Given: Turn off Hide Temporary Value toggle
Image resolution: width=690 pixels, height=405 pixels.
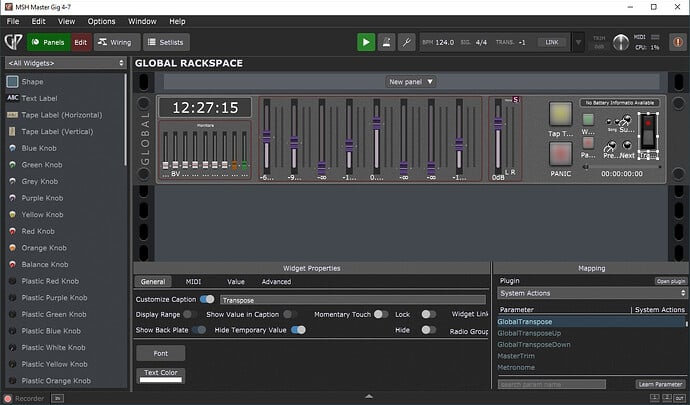Looking at the screenshot, I should [x=298, y=329].
